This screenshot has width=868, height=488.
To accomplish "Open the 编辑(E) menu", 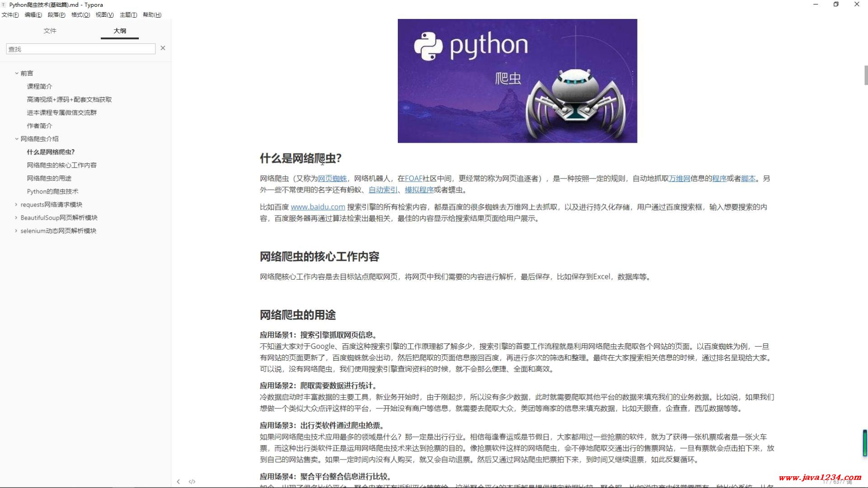I will click(33, 15).
